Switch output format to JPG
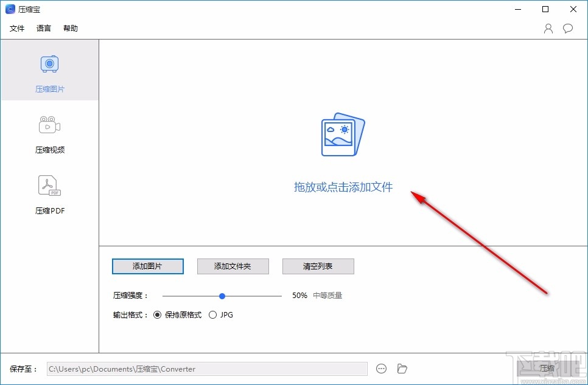Image resolution: width=588 pixels, height=385 pixels. [213, 314]
